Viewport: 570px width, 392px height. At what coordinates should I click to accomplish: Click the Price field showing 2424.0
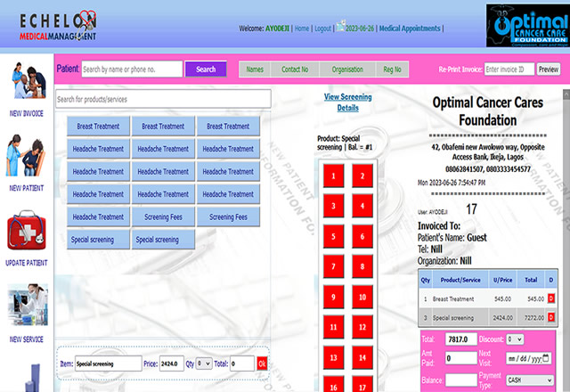pyautogui.click(x=172, y=363)
